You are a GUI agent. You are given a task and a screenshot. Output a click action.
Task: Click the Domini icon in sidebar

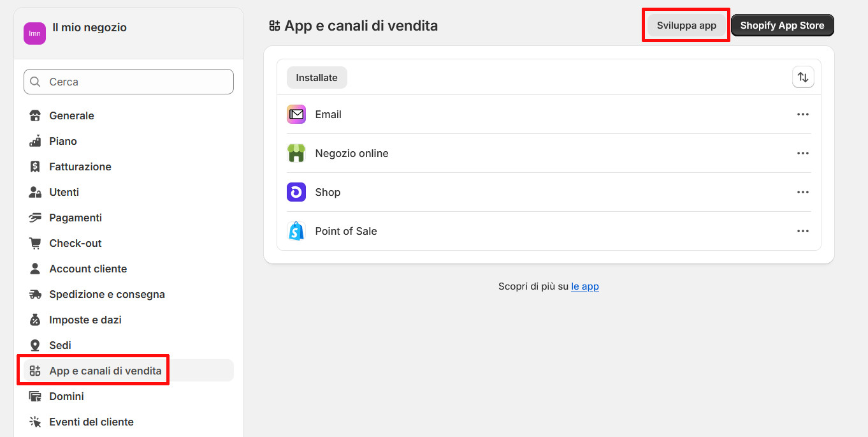[35, 396]
